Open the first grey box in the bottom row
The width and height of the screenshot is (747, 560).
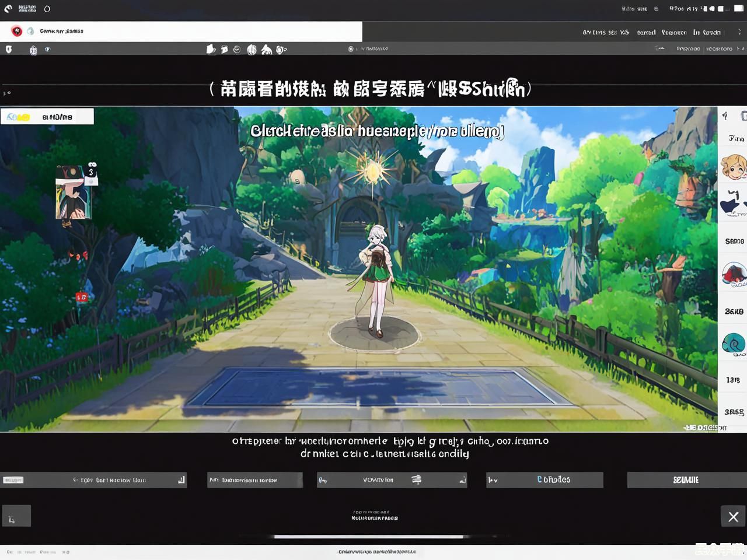[93, 480]
